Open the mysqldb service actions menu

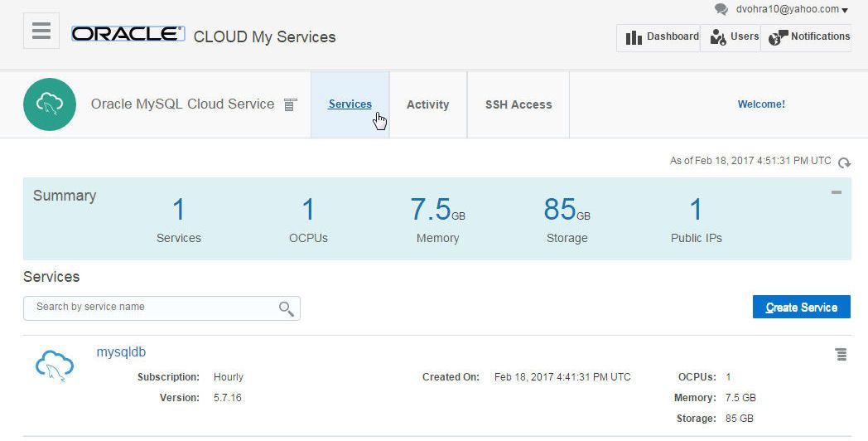(841, 354)
